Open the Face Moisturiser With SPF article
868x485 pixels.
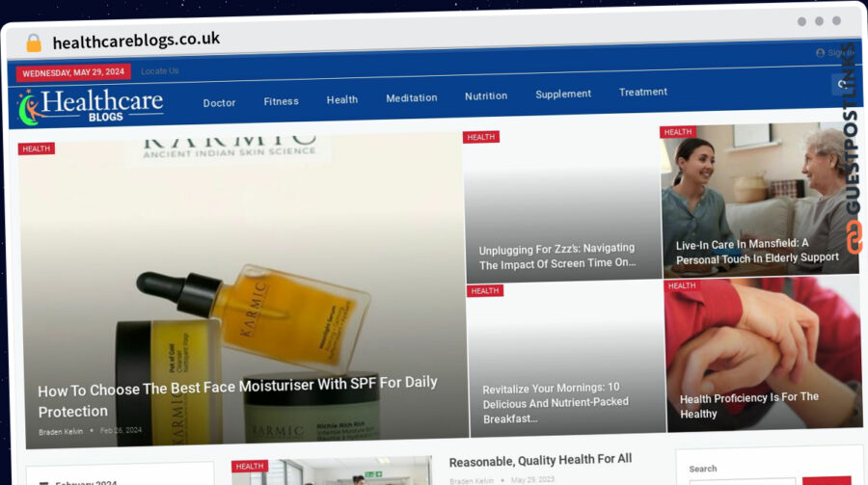point(237,397)
